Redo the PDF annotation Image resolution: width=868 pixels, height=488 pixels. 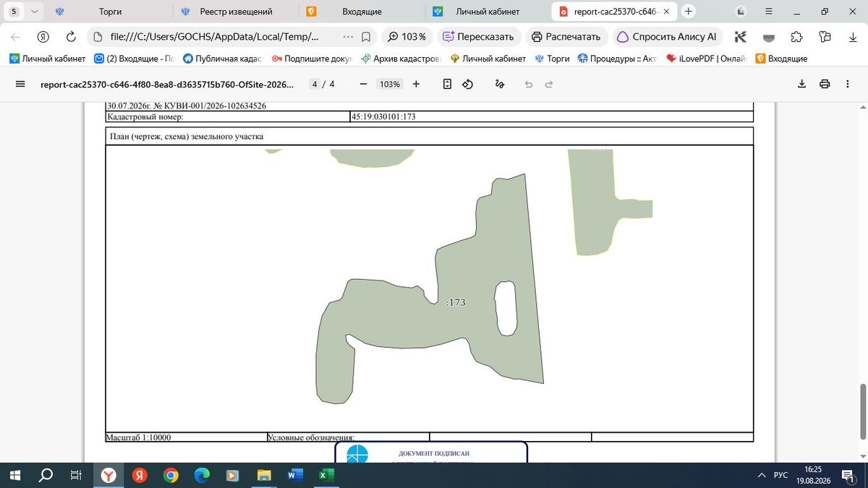pos(549,84)
